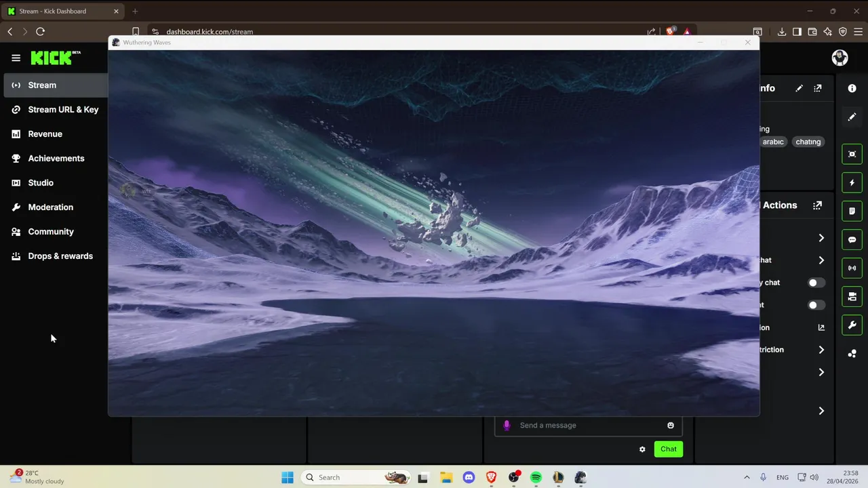Open Stream URL & Key page
868x488 pixels.
[56, 109]
